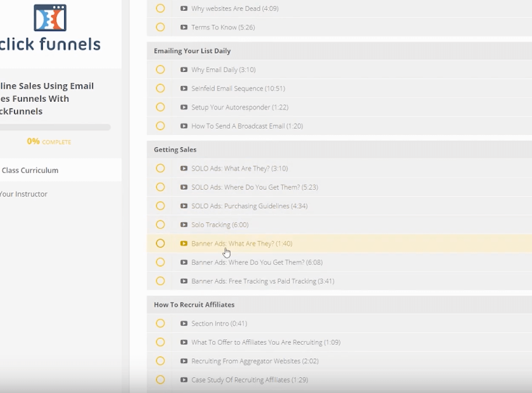Click video icon beside What To Offer to Affiliates

184,342
